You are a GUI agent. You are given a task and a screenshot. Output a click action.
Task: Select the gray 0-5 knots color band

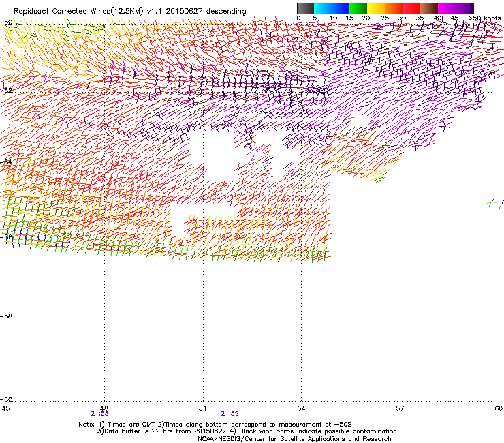(x=305, y=8)
